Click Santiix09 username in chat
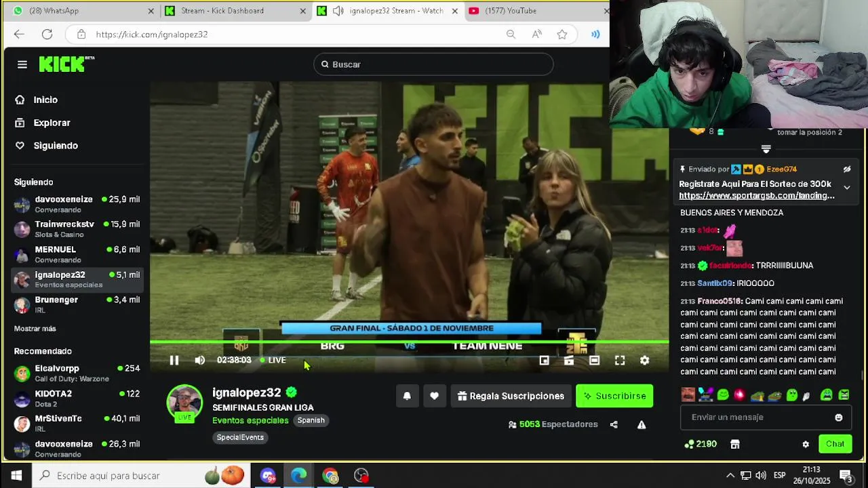 click(x=715, y=283)
